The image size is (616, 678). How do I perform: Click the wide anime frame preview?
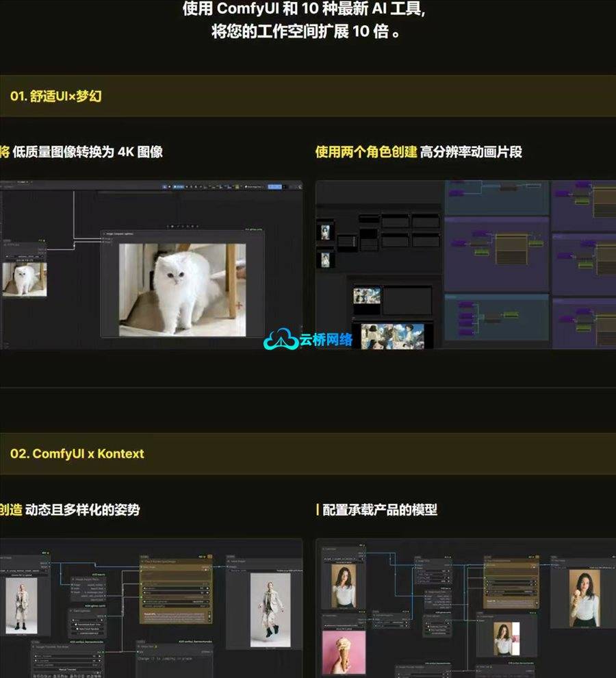(392, 336)
